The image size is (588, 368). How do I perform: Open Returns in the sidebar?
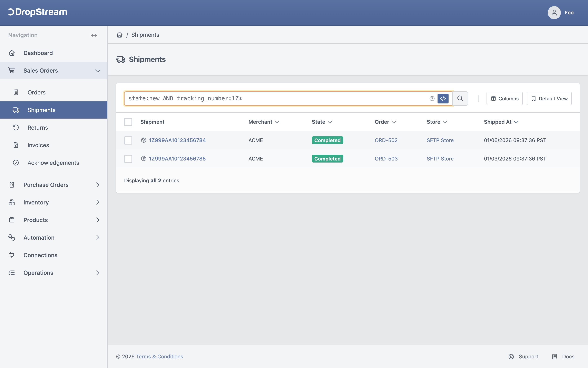(54, 128)
